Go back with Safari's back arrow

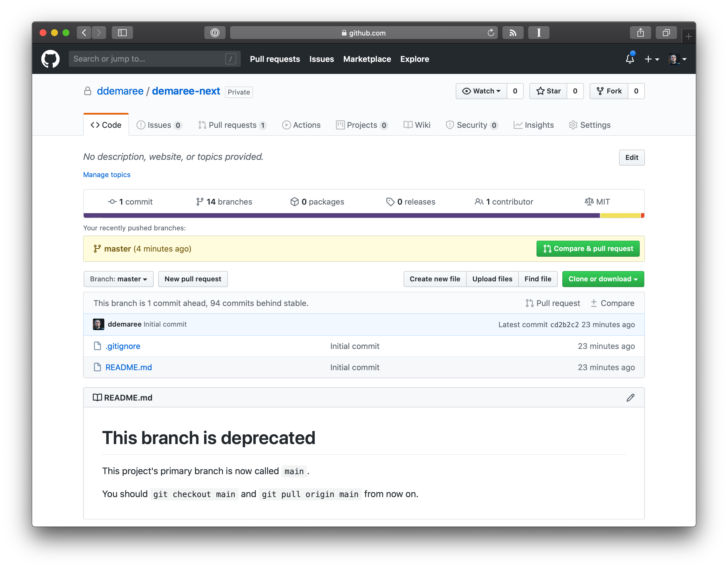(84, 33)
